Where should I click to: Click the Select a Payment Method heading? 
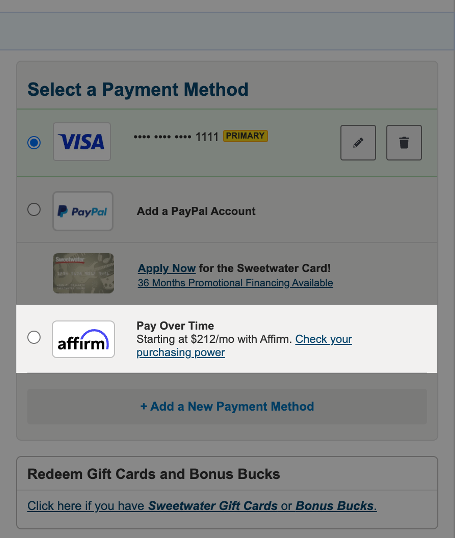(138, 90)
